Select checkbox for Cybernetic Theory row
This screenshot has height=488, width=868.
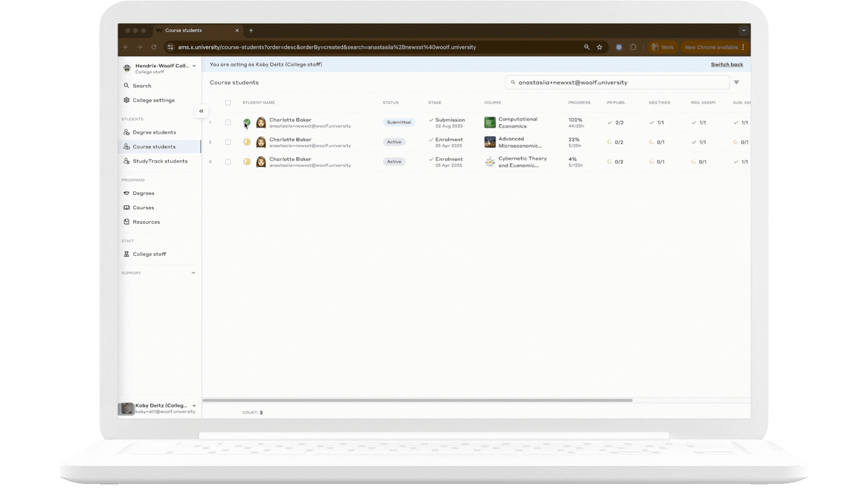(228, 162)
